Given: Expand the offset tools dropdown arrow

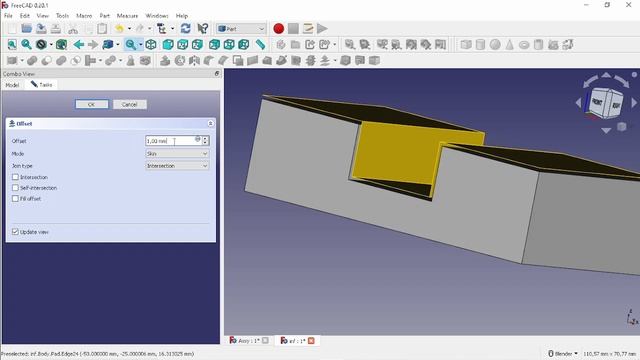Looking at the screenshot, I should [335, 61].
